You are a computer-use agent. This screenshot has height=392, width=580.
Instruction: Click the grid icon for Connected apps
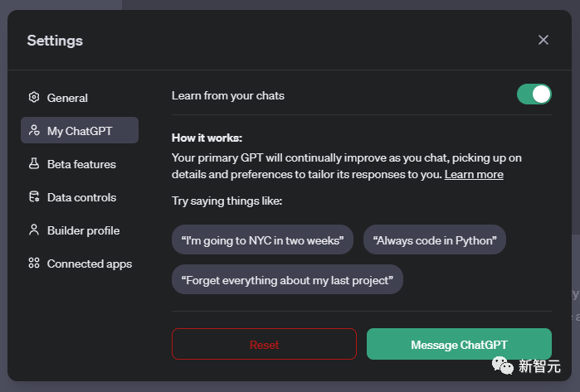pos(34,264)
